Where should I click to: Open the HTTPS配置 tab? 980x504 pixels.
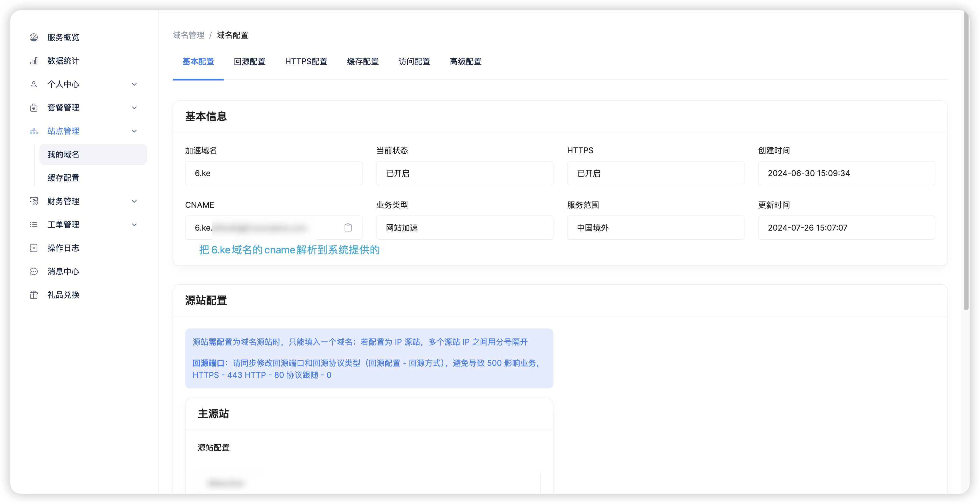(x=306, y=62)
